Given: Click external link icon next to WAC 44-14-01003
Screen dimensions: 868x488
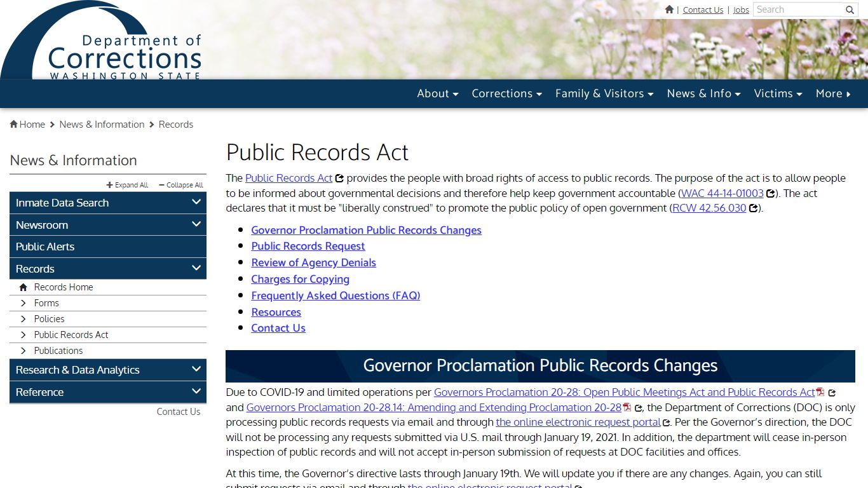Looking at the screenshot, I should tap(770, 194).
